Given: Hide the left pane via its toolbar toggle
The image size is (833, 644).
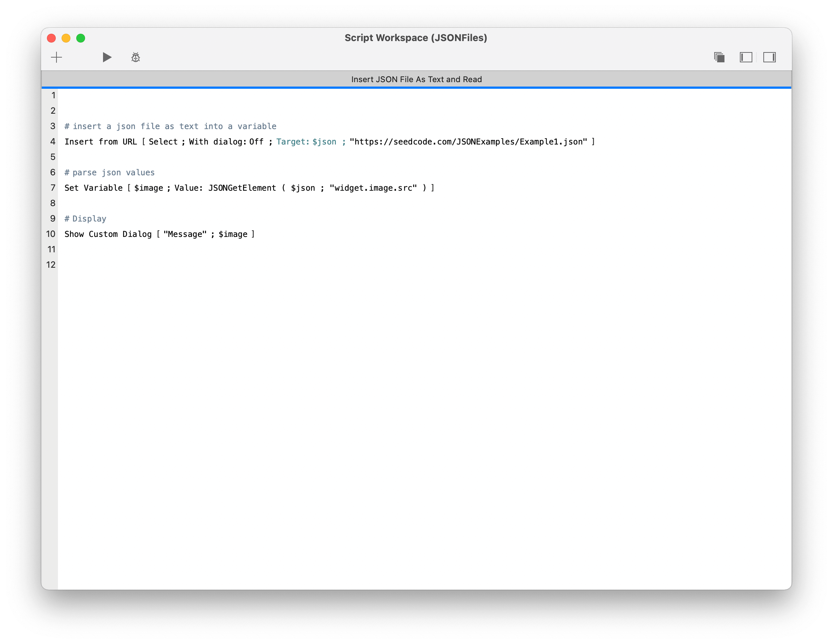Looking at the screenshot, I should coord(746,57).
